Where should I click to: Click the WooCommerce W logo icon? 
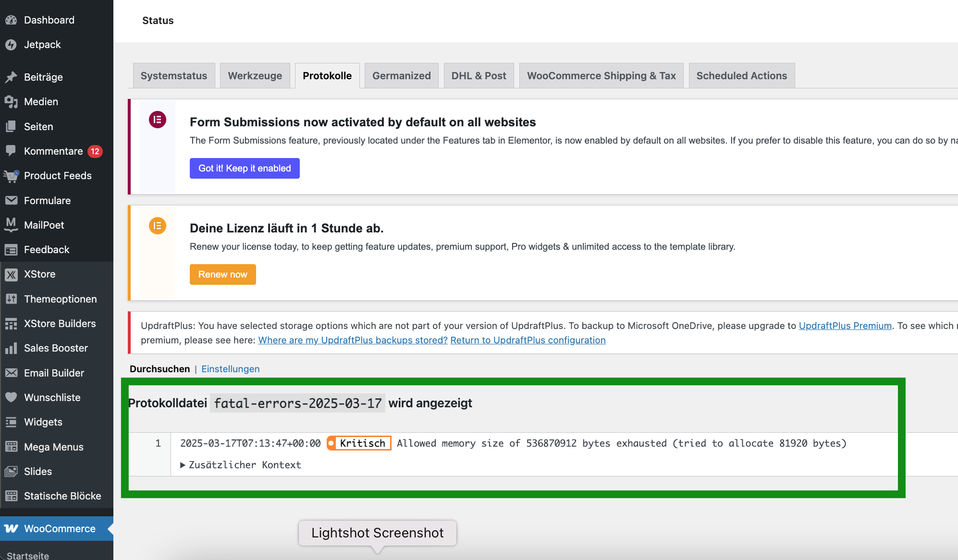click(11, 529)
